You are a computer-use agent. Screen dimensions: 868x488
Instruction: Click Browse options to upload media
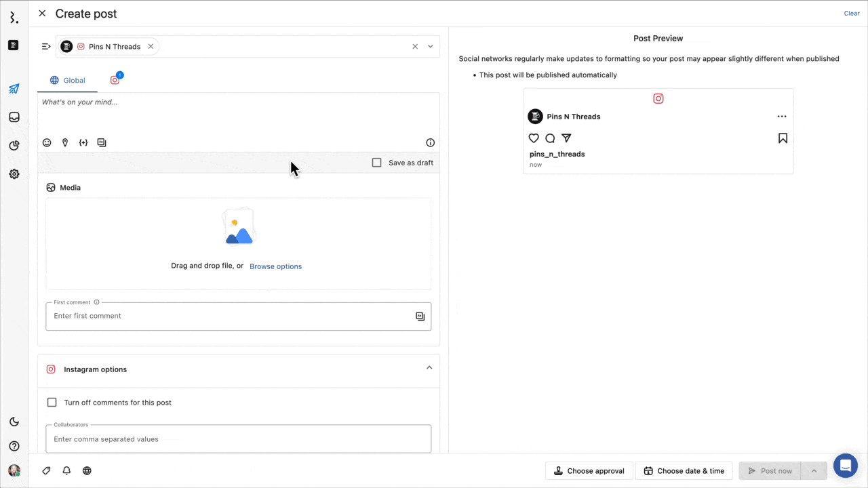coord(275,266)
